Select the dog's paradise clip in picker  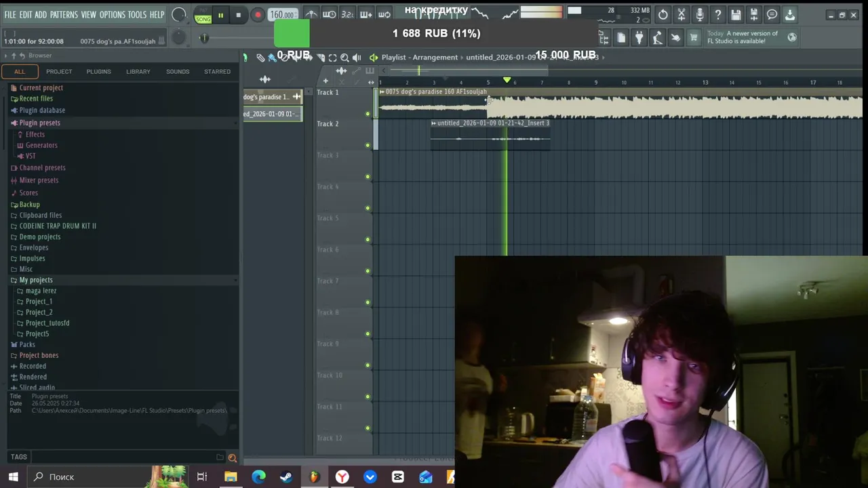coord(273,97)
